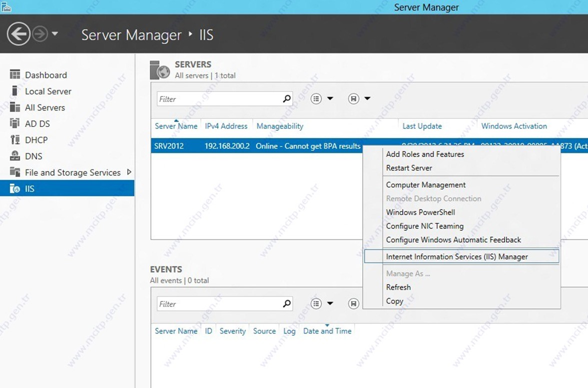The width and height of the screenshot is (588, 388).
Task: Click the search magnifier in Events filter
Action: click(x=286, y=303)
